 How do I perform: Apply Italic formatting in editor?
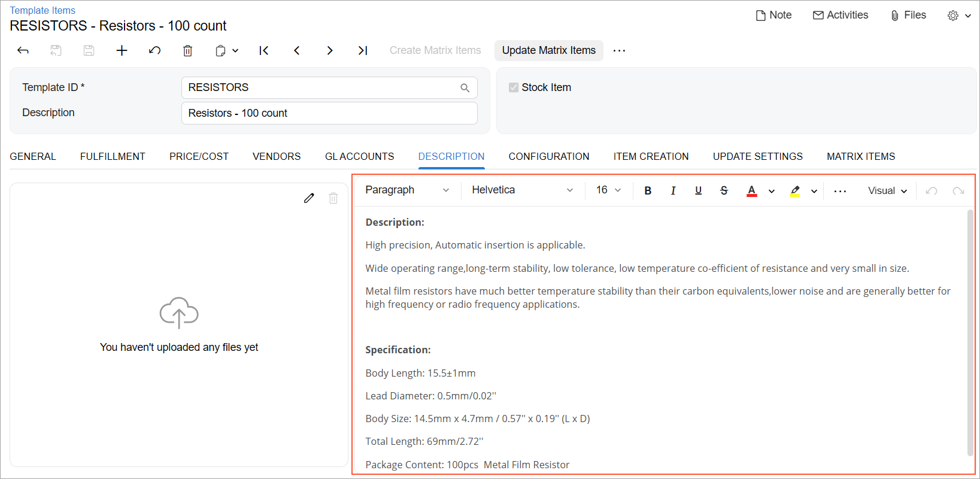[673, 190]
